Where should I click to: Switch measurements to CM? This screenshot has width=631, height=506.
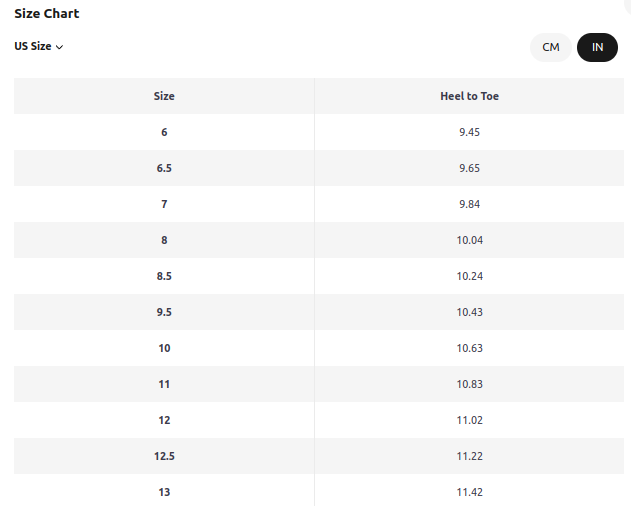[551, 48]
